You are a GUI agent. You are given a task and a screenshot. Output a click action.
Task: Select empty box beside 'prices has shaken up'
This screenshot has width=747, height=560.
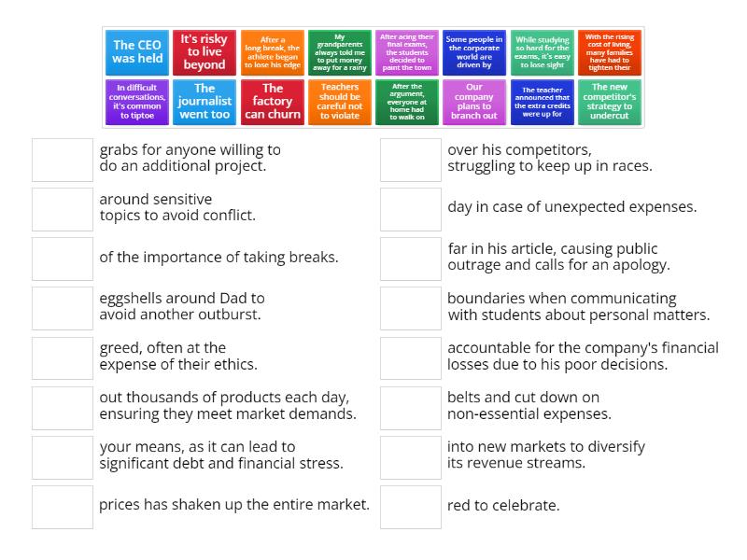(x=63, y=507)
